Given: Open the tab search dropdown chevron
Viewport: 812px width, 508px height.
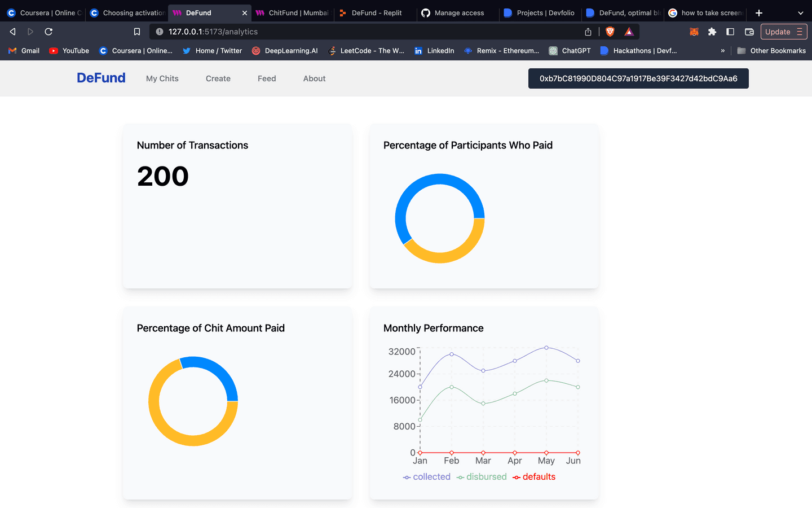Looking at the screenshot, I should point(801,12).
